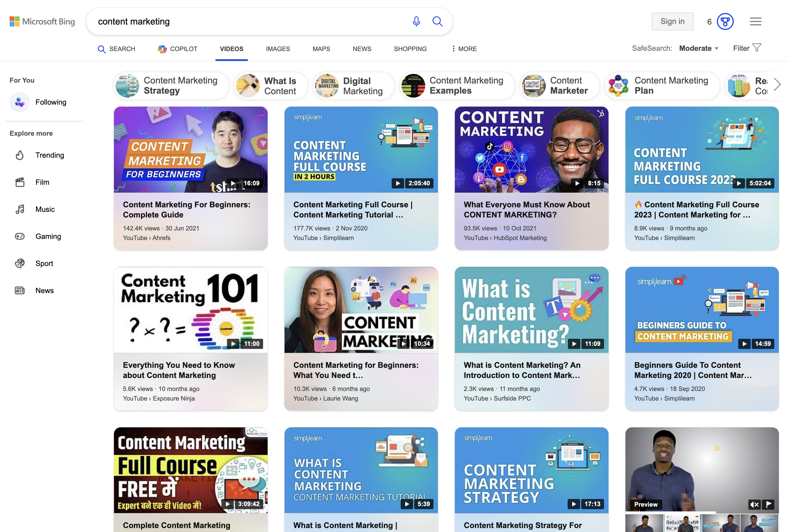This screenshot has width=789, height=532.
Task: Click the search magnifier icon
Action: pos(437,21)
